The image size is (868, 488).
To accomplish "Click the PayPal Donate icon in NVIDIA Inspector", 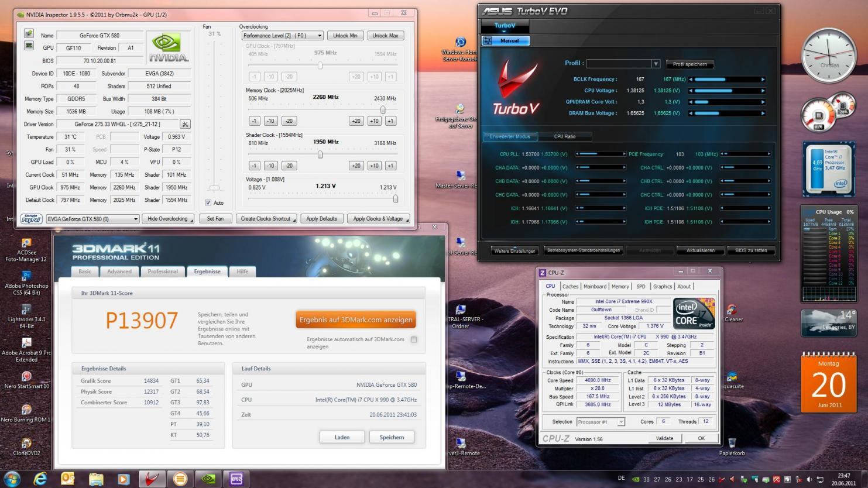I will click(x=31, y=219).
